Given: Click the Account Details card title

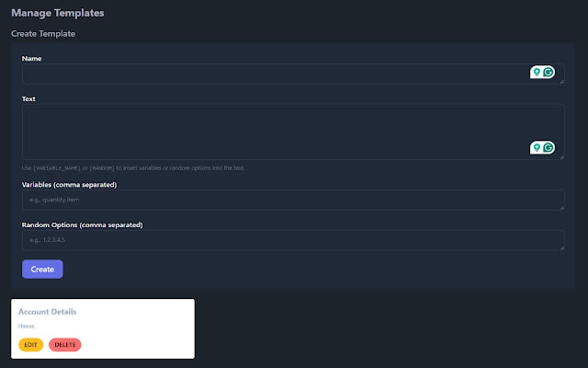Looking at the screenshot, I should tap(47, 311).
